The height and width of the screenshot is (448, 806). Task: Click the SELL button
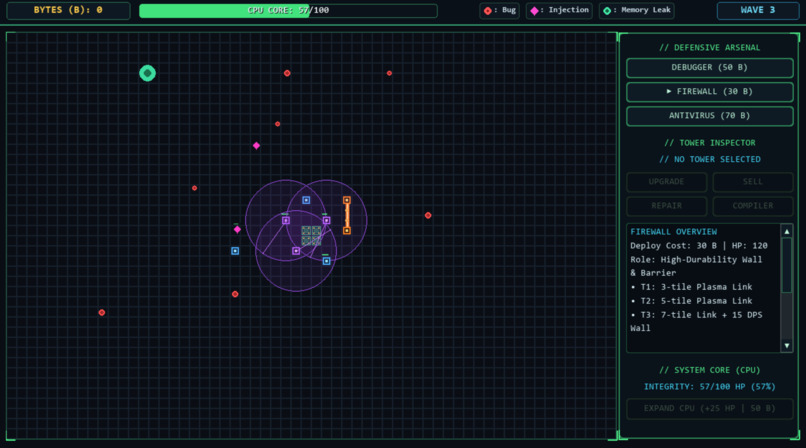click(753, 182)
